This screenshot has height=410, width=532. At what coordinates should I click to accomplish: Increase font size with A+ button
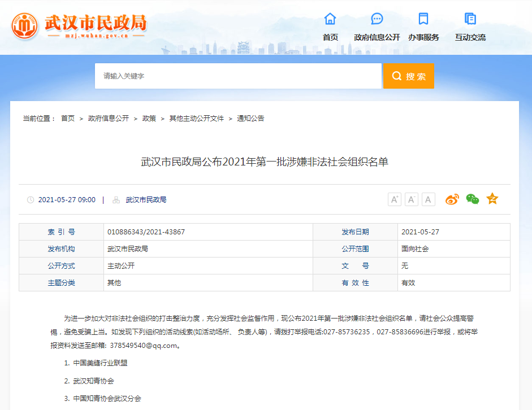pyautogui.click(x=395, y=199)
